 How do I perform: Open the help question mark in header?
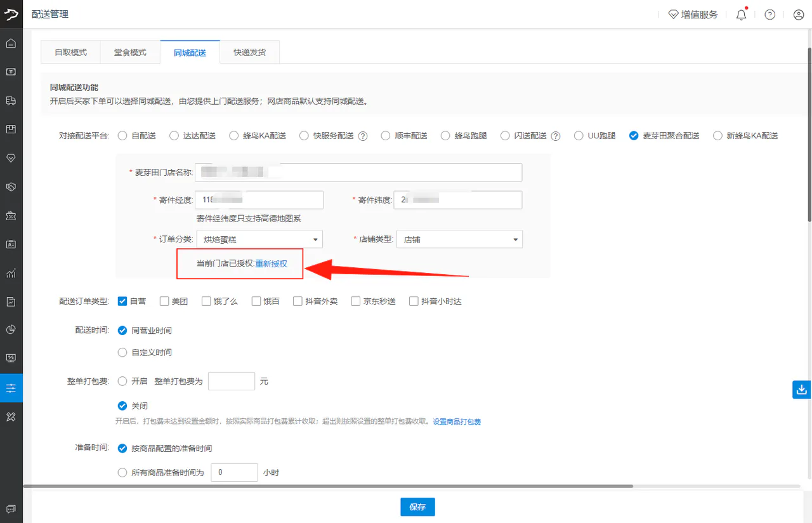click(x=769, y=15)
